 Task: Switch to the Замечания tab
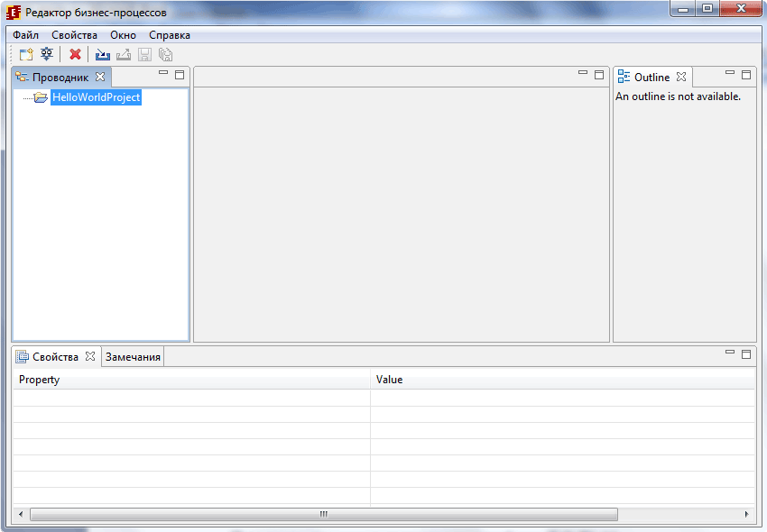132,356
